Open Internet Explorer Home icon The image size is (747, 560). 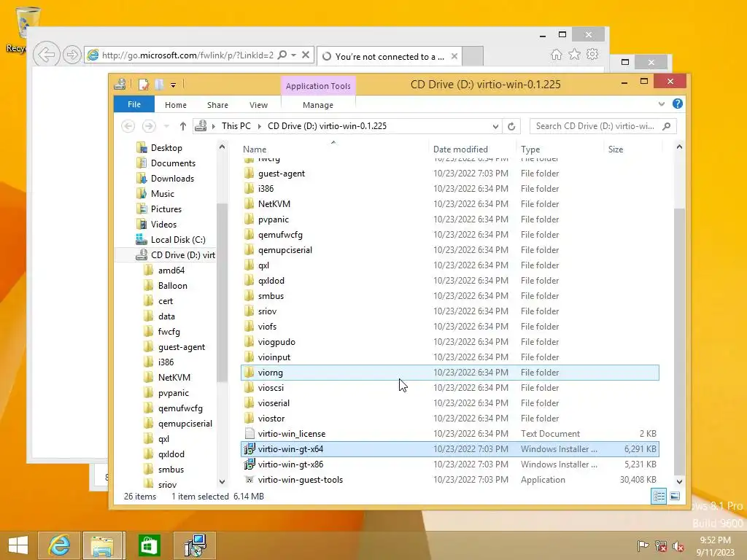[556, 54]
